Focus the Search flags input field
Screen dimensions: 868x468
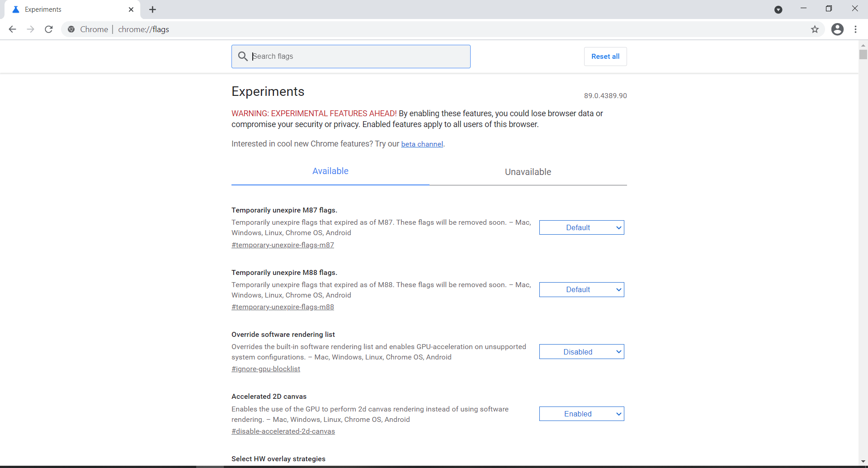click(357, 57)
